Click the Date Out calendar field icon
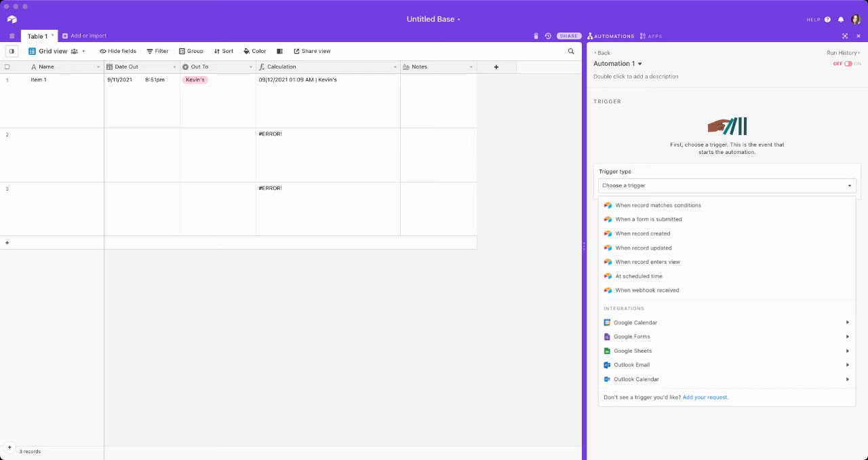The image size is (868, 460). 110,66
